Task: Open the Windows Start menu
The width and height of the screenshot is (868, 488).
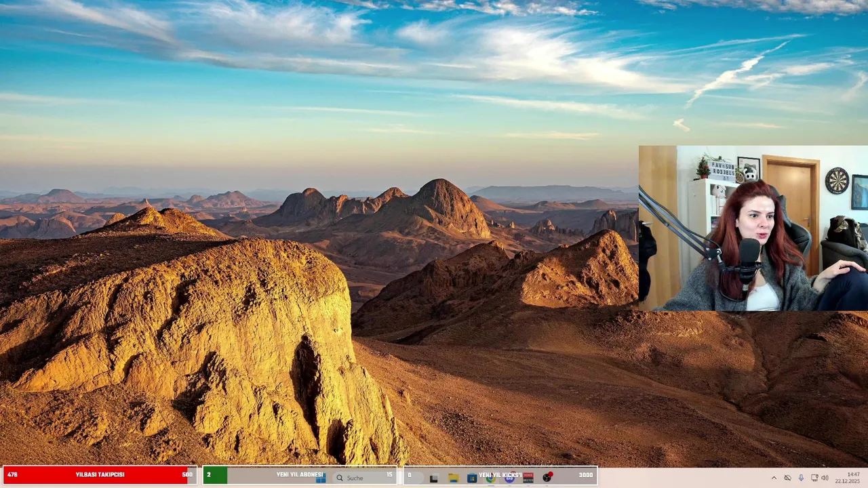Action: pos(321,478)
